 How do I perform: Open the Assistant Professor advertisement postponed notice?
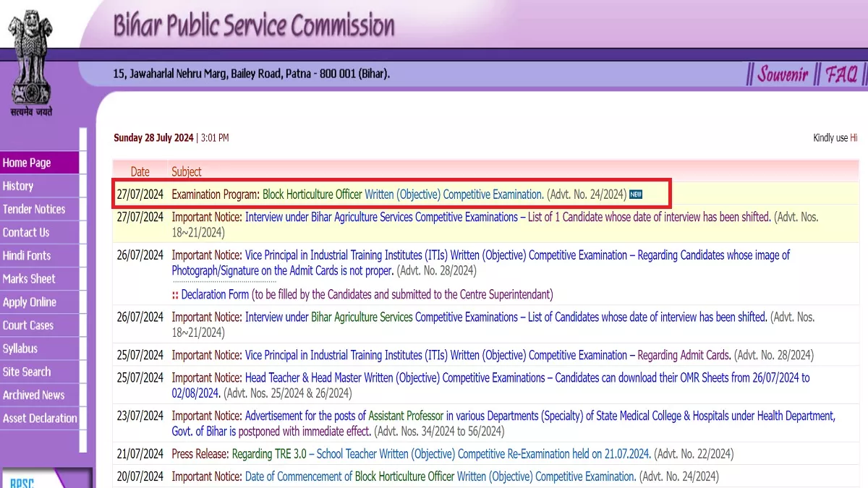click(503, 423)
